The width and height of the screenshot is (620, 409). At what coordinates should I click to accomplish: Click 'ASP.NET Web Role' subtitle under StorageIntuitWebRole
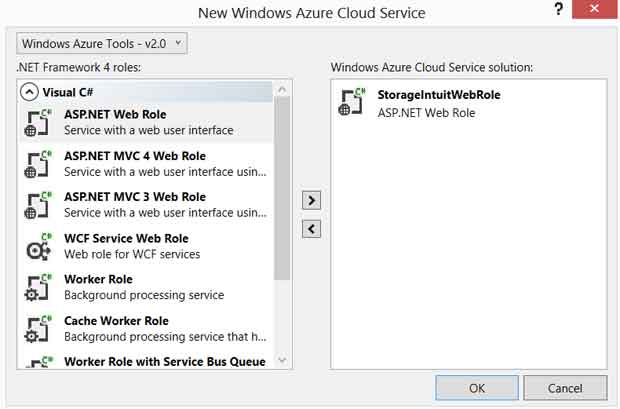(x=426, y=113)
